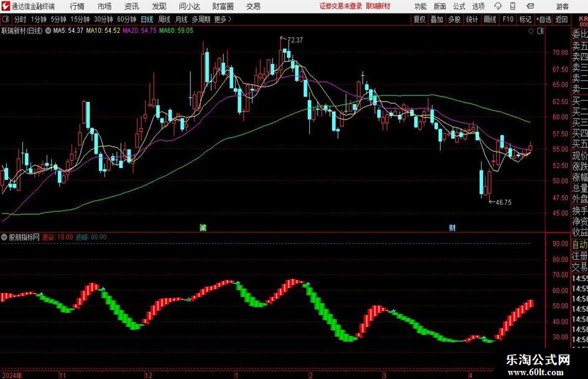Viewport: 588px width, 379px height.
Task: Open the 多周期 view
Action: tap(201, 19)
